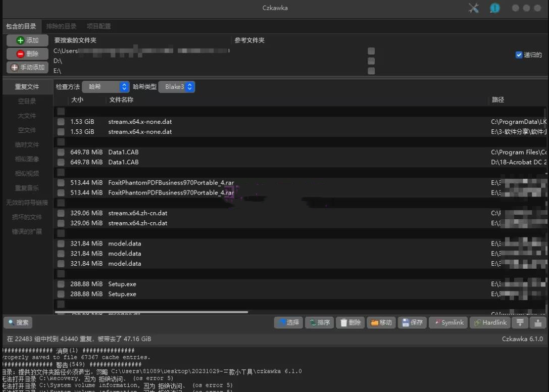Click the green 添加 (add) button
The height and width of the screenshot is (392, 549).
(x=27, y=40)
